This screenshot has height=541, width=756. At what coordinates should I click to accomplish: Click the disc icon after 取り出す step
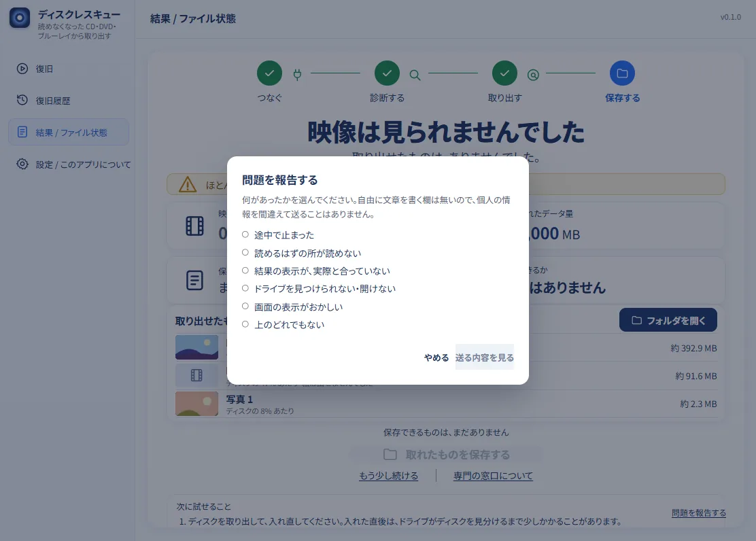pos(533,75)
